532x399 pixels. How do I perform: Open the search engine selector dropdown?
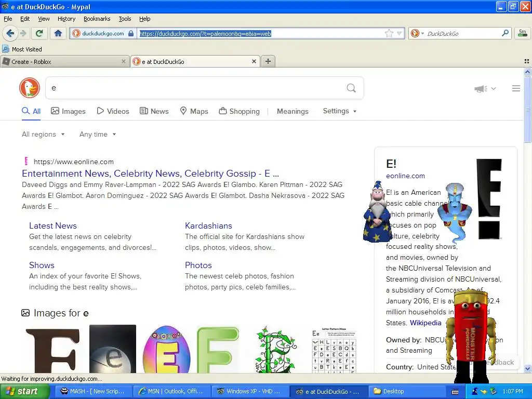pyautogui.click(x=417, y=33)
